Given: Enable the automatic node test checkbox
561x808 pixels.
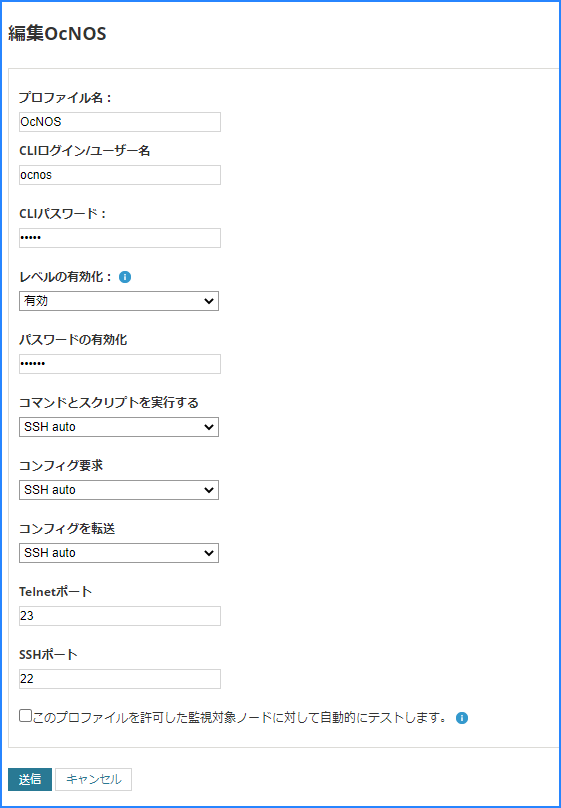Looking at the screenshot, I should point(25,716).
